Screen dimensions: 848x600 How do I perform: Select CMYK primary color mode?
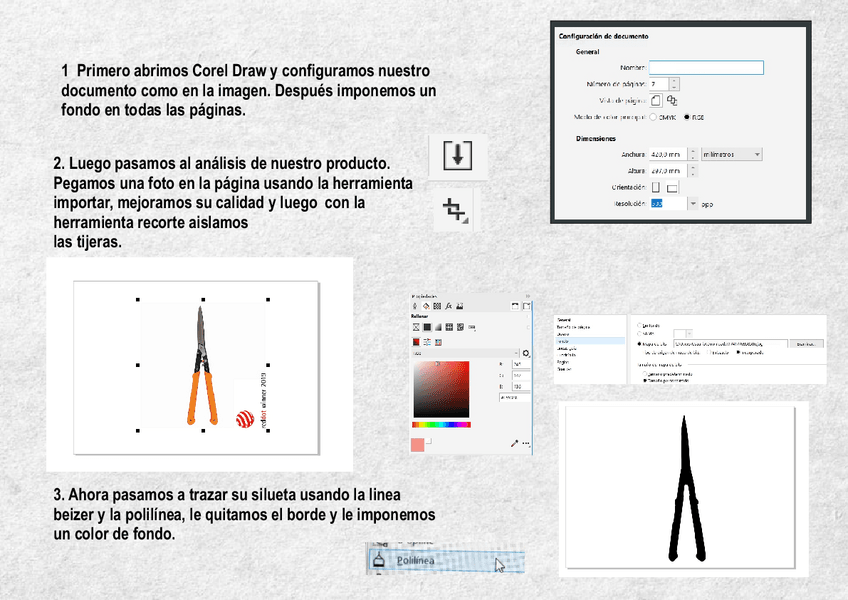(653, 117)
